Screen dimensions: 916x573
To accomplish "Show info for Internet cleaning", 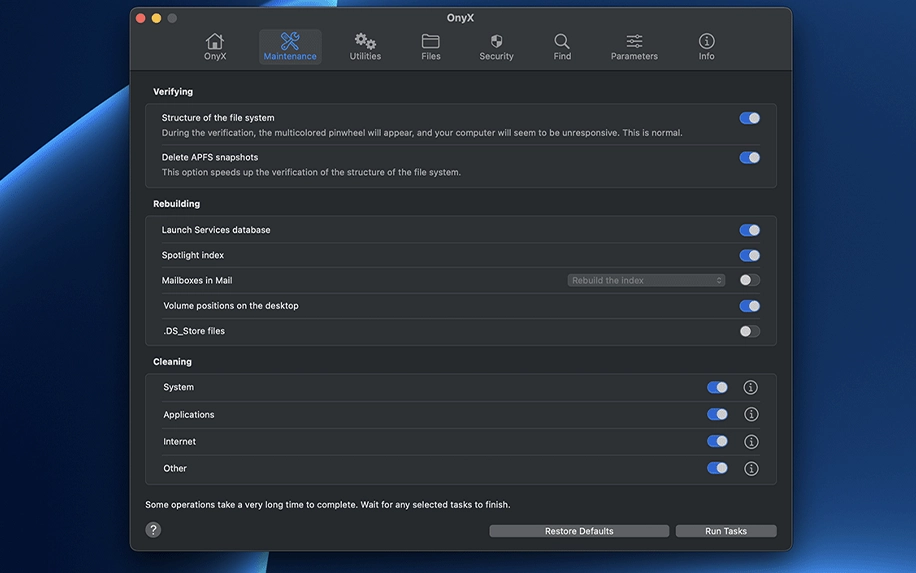I will point(751,442).
